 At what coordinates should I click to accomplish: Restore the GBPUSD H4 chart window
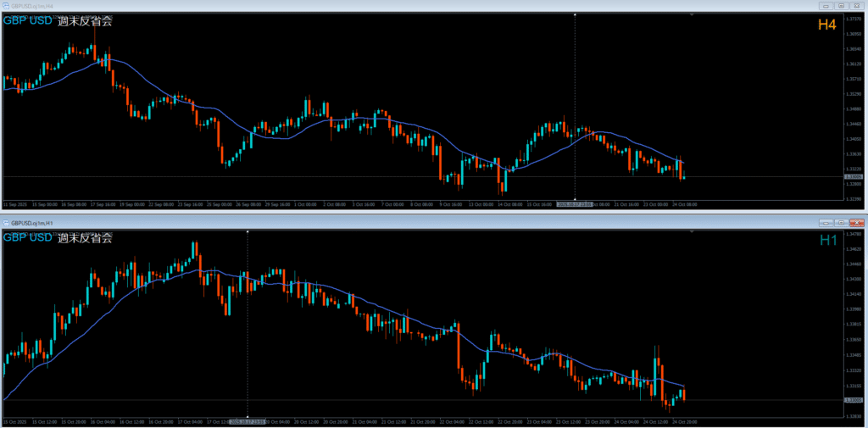(840, 6)
